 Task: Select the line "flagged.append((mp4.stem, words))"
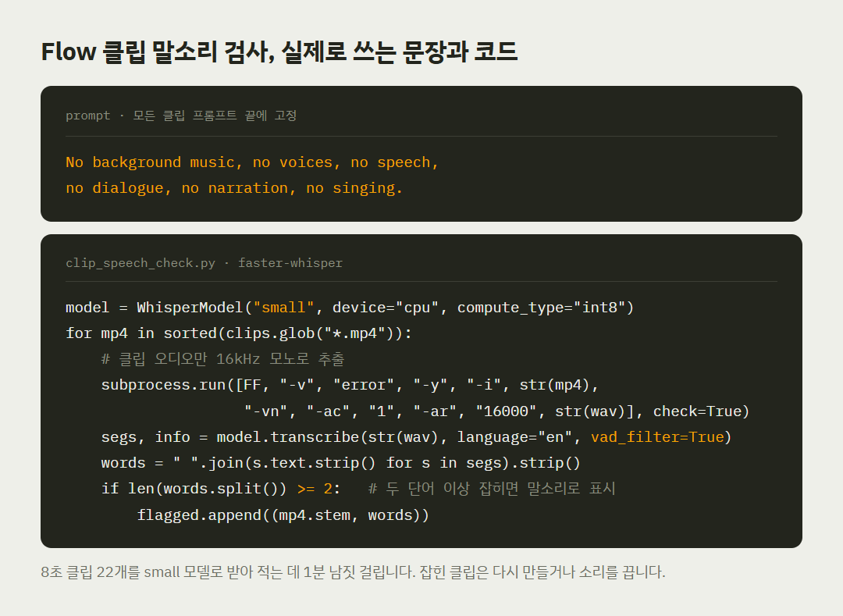tap(283, 515)
